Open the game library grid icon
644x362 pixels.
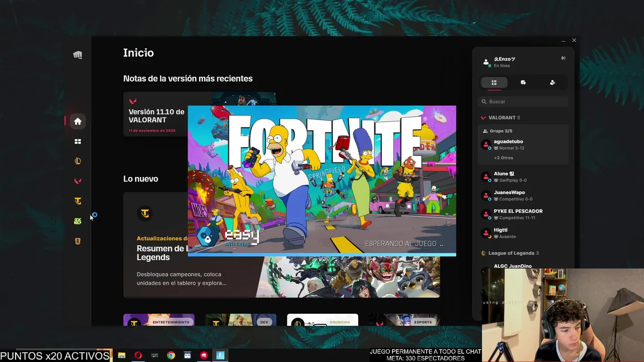pyautogui.click(x=77, y=142)
